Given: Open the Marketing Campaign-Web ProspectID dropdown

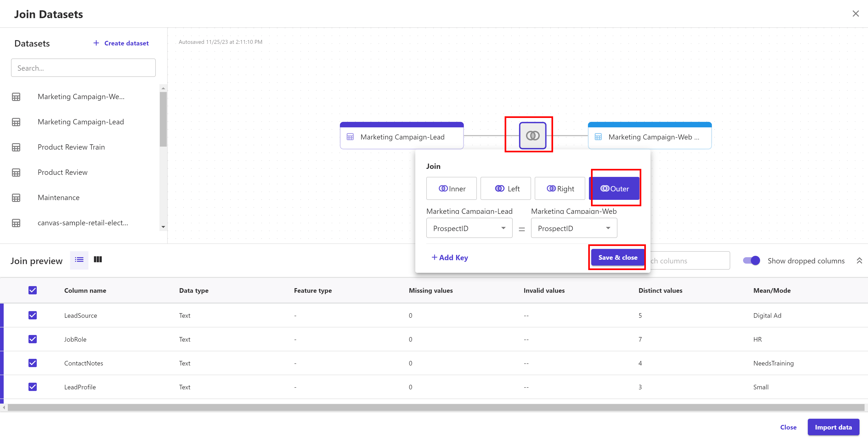Looking at the screenshot, I should 574,228.
